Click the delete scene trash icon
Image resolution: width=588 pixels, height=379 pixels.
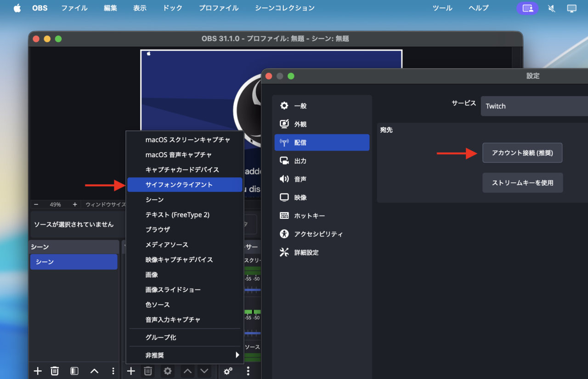(55, 371)
